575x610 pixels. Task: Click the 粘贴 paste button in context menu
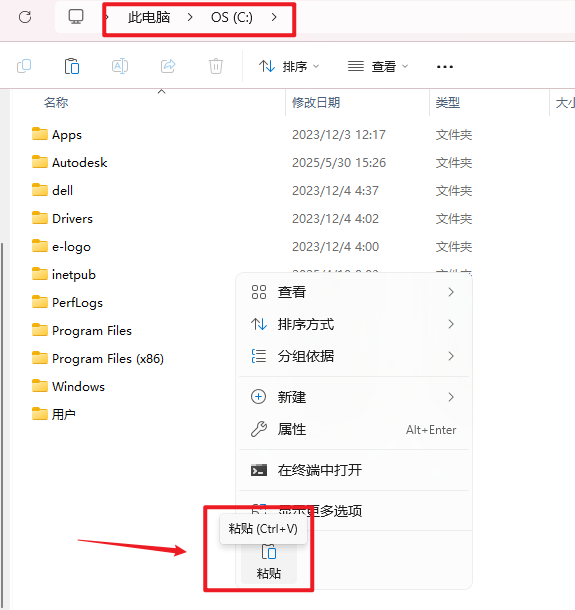[269, 562]
